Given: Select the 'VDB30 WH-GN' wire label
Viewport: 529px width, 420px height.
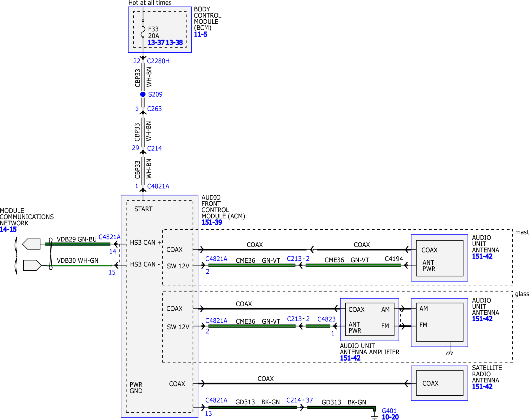Looking at the screenshot, I should coord(77,260).
